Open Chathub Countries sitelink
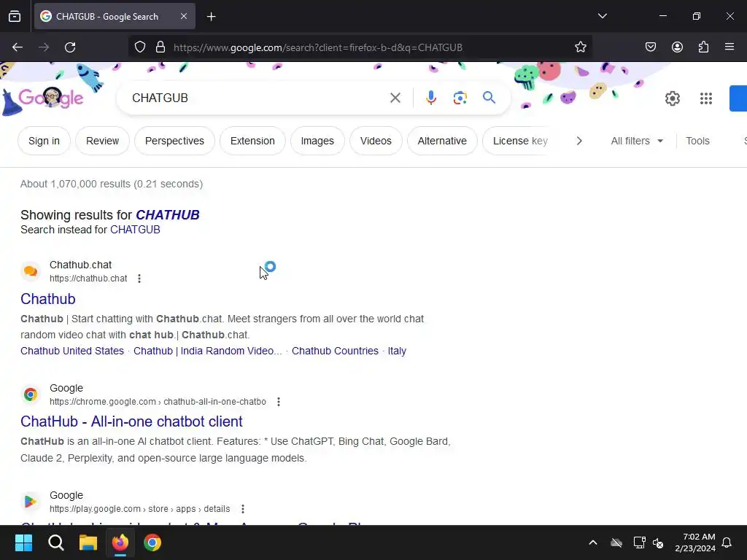747x560 pixels. 335,351
